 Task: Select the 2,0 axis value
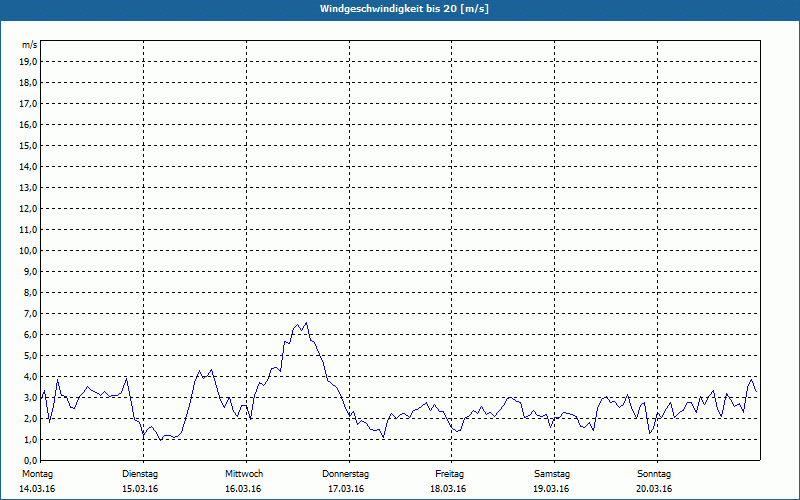[x=30, y=418]
